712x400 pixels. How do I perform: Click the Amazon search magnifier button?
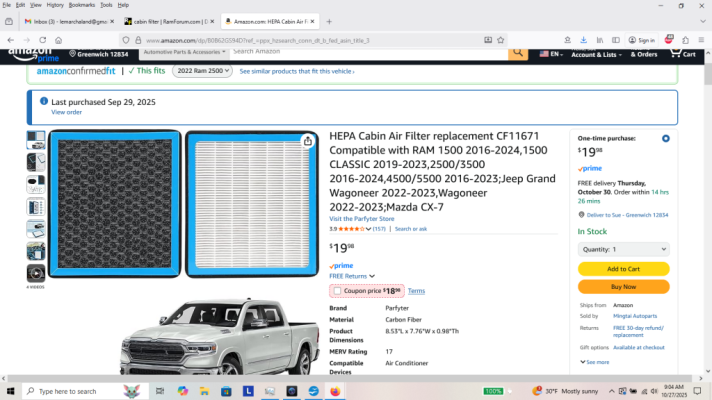tap(518, 53)
